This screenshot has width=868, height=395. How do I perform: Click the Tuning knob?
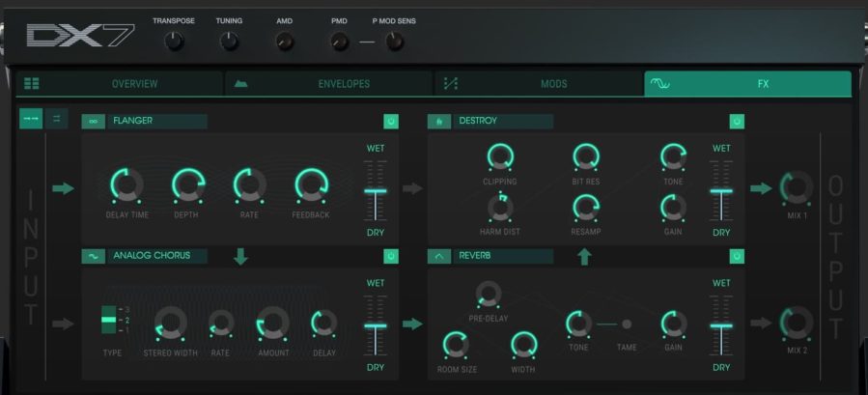[x=229, y=41]
